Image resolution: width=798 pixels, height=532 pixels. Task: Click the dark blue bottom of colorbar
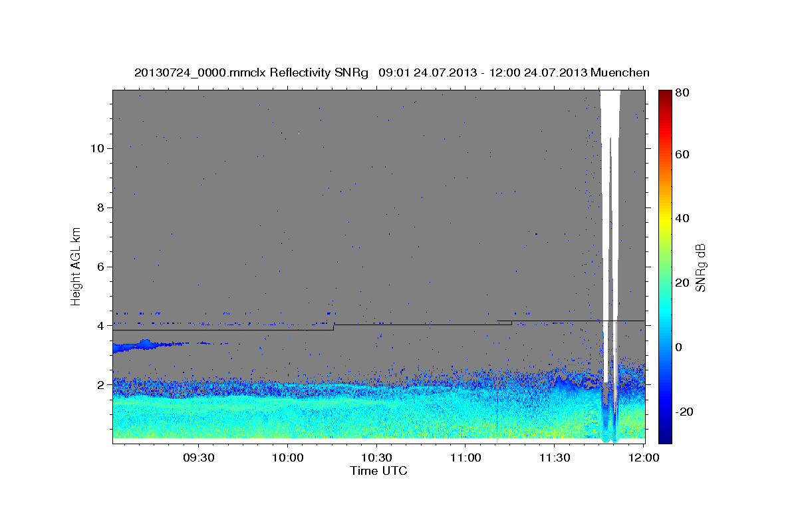click(x=665, y=436)
